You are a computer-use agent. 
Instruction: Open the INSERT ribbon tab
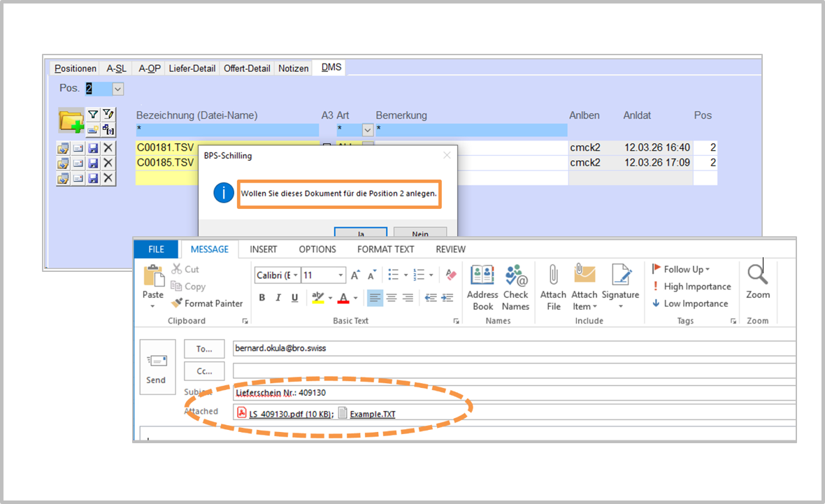(x=264, y=250)
